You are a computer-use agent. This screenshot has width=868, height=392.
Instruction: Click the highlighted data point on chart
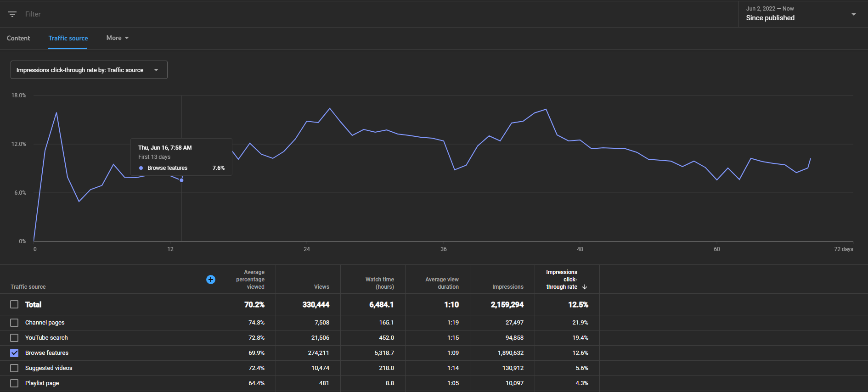pos(181,180)
